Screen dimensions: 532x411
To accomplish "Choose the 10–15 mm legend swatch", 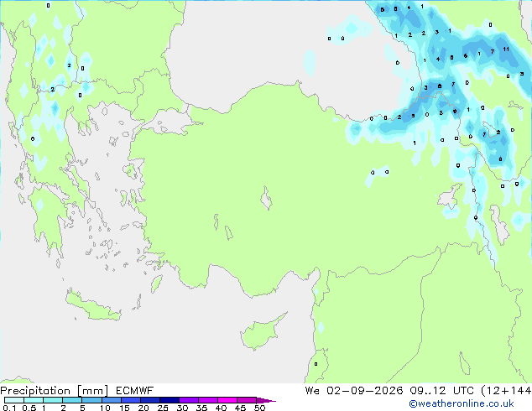I will pos(111,400).
